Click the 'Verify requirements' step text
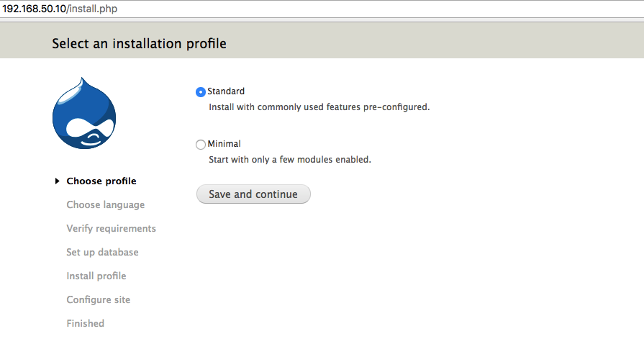This screenshot has height=339, width=644. [x=112, y=228]
